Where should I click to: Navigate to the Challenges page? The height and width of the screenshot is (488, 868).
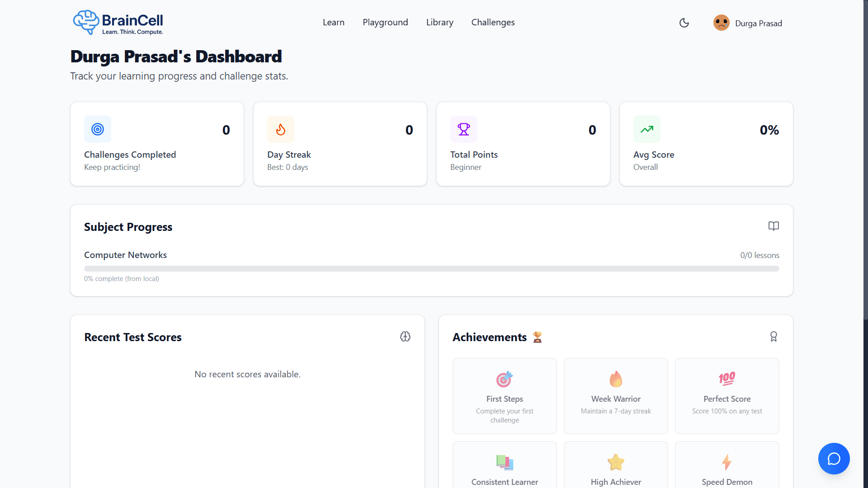tap(493, 22)
